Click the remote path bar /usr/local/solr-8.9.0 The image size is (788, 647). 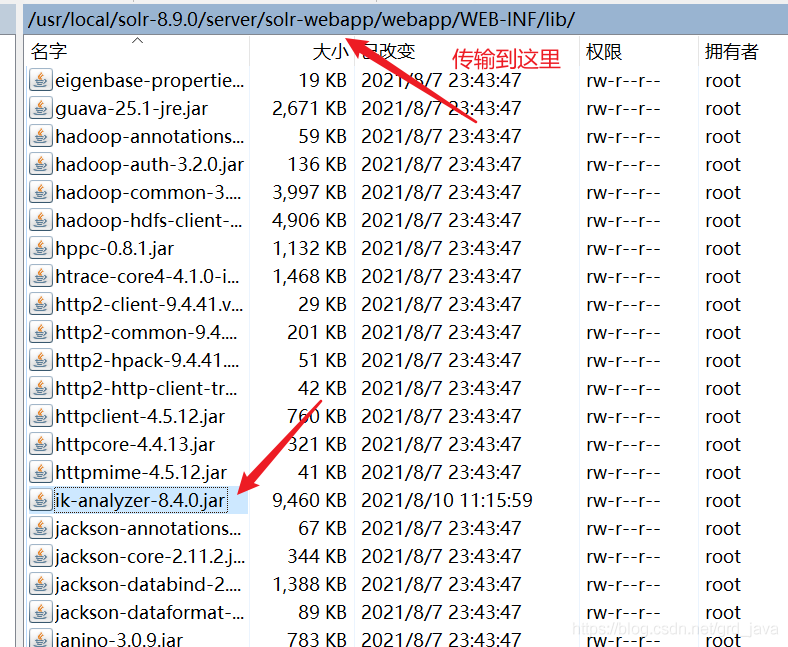pyautogui.click(x=405, y=19)
